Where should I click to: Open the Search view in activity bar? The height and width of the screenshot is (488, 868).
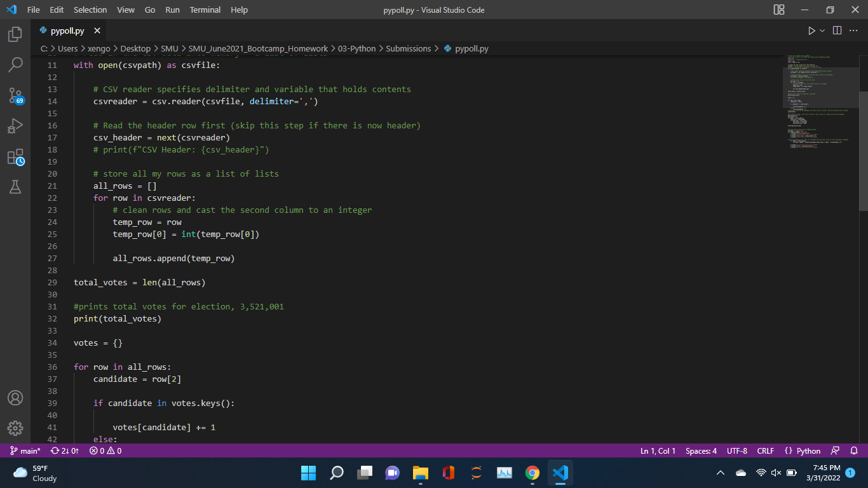click(x=15, y=65)
